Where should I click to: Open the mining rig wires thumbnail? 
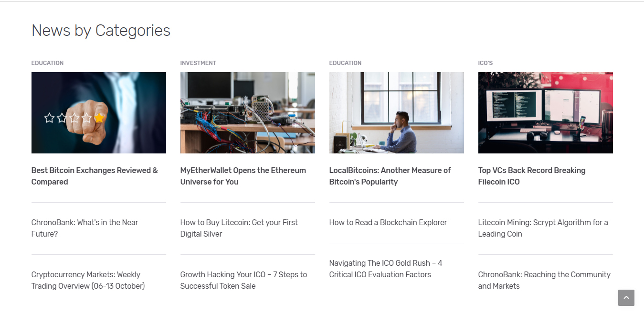[x=247, y=113]
